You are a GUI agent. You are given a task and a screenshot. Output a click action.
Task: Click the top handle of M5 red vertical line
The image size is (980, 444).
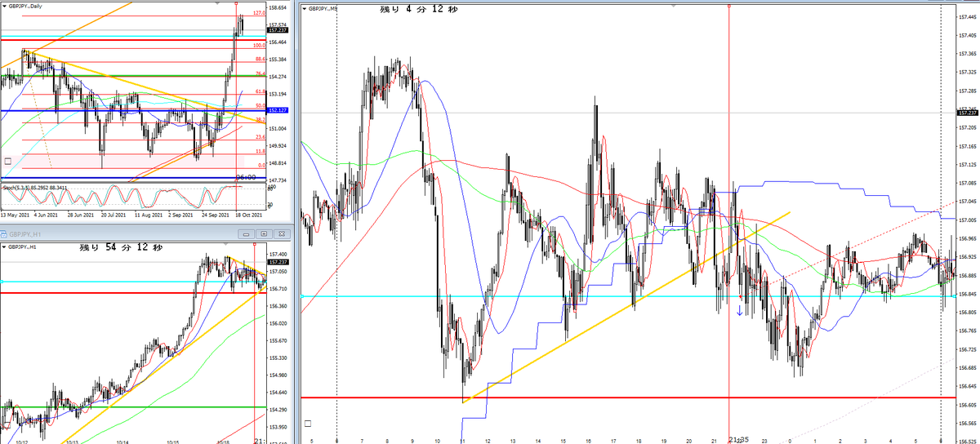(x=728, y=5)
